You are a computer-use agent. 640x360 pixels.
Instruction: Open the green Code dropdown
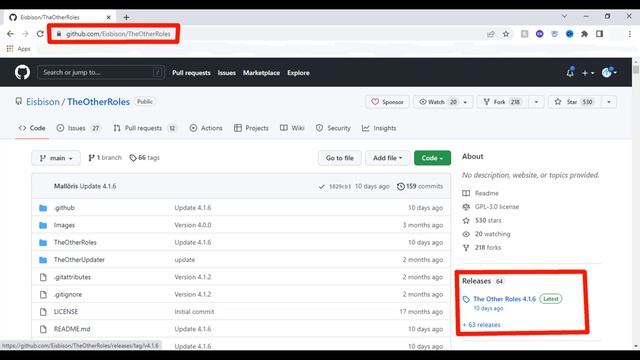[432, 158]
